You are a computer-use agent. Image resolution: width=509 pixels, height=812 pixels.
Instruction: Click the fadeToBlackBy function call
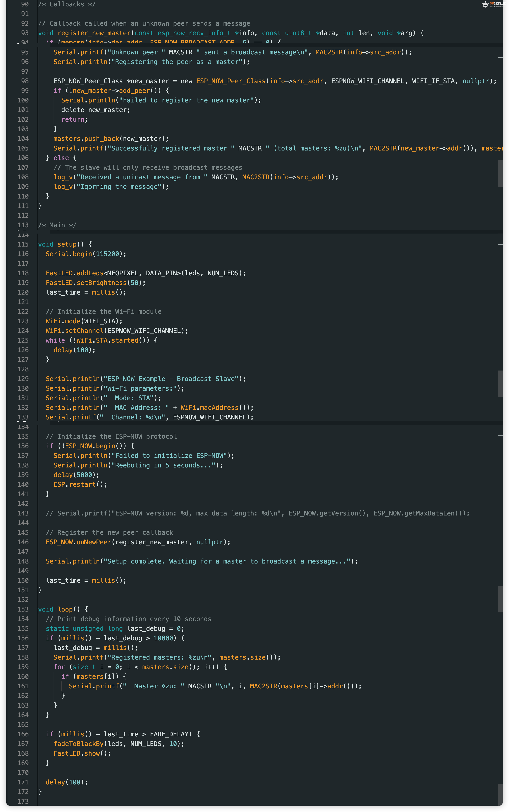(x=78, y=744)
